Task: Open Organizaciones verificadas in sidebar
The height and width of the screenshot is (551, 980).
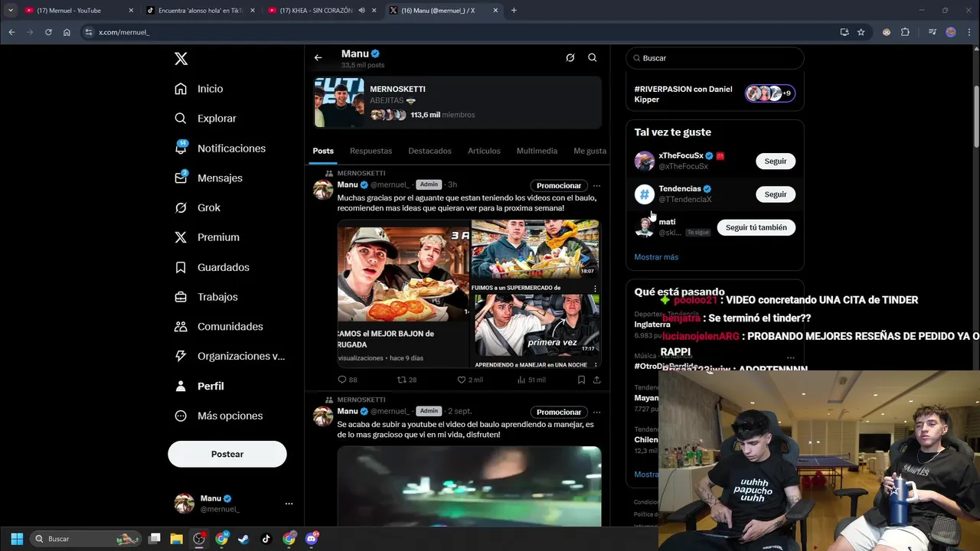Action: pyautogui.click(x=230, y=356)
